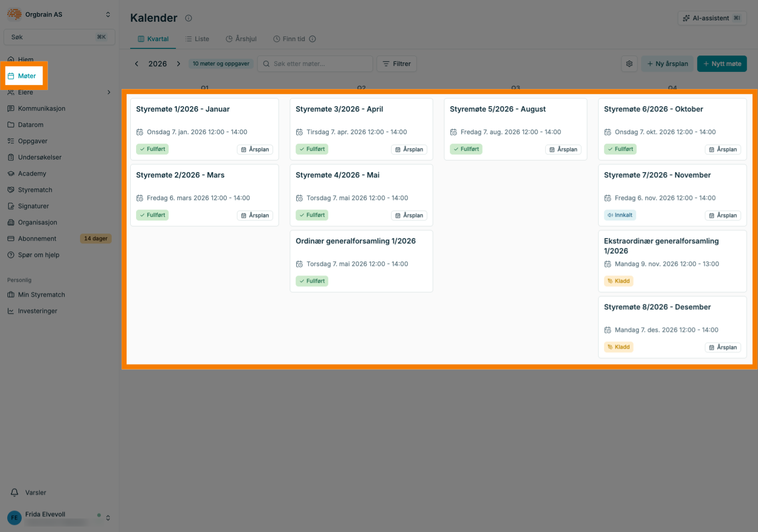Click the sidebar Søk search box
Viewport: 758px width, 532px height.
59,37
